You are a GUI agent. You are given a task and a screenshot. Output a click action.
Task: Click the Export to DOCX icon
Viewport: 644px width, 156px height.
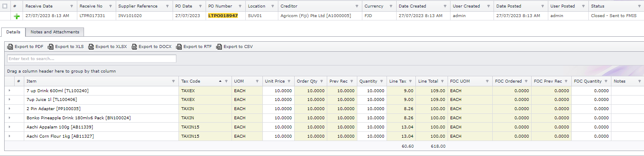tap(134, 47)
